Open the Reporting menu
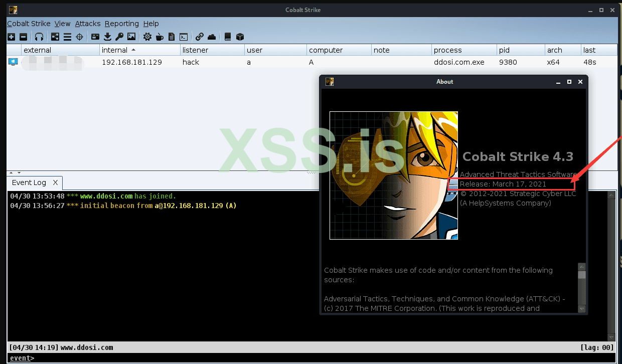This screenshot has height=364, width=622. coord(121,24)
